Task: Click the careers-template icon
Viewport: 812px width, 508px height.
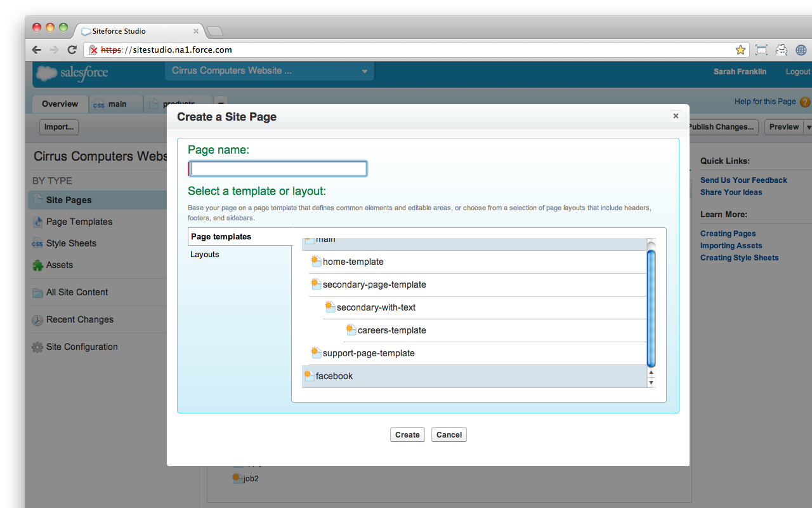Action: coord(351,330)
